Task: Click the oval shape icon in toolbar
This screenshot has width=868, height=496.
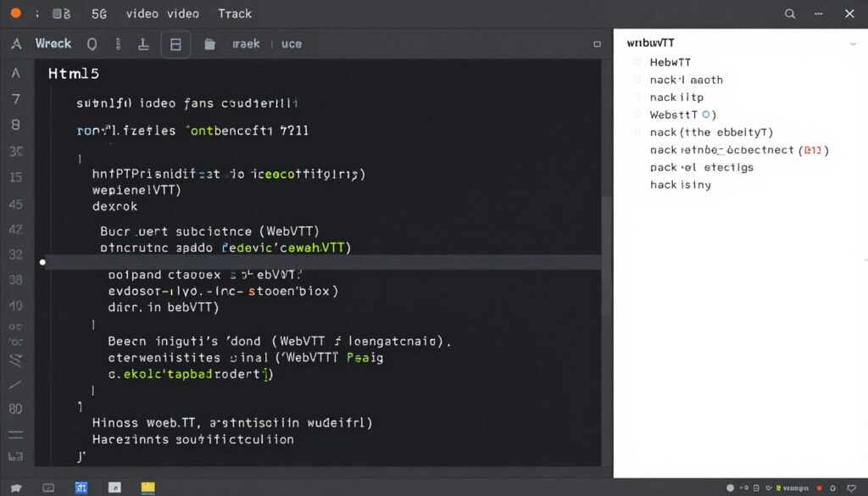Action: tap(92, 44)
